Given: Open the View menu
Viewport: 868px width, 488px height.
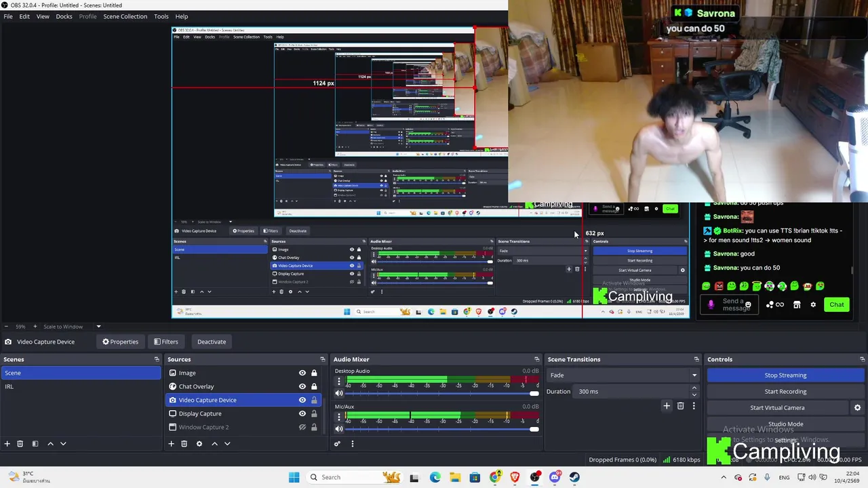Looking at the screenshot, I should 43,16.
